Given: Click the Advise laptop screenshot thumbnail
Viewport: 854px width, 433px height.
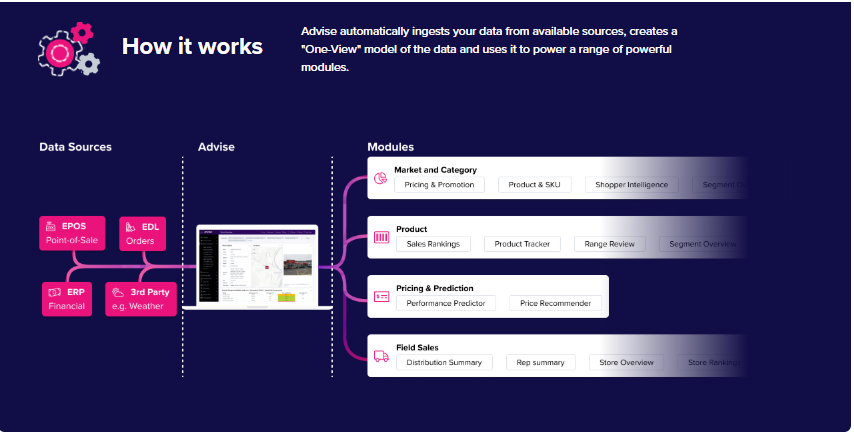Looking at the screenshot, I should tap(257, 267).
